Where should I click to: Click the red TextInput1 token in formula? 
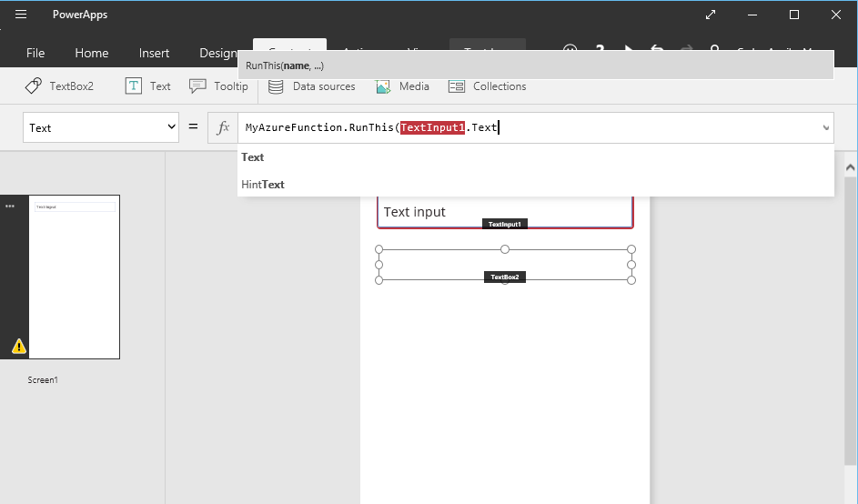(x=432, y=127)
